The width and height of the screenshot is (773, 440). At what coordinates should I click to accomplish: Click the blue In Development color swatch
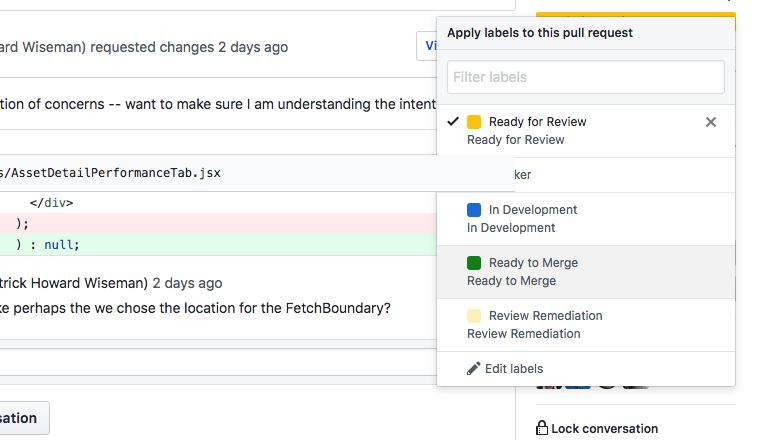tap(474, 210)
